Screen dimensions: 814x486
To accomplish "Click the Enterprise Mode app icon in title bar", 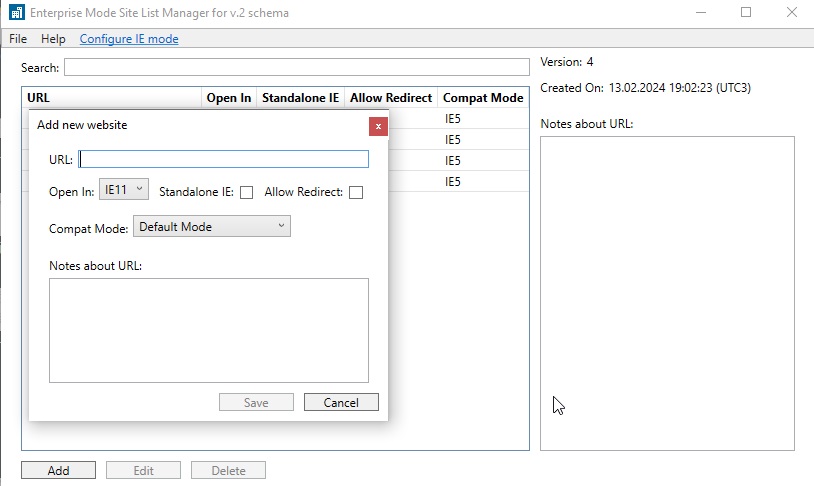I will tap(17, 12).
